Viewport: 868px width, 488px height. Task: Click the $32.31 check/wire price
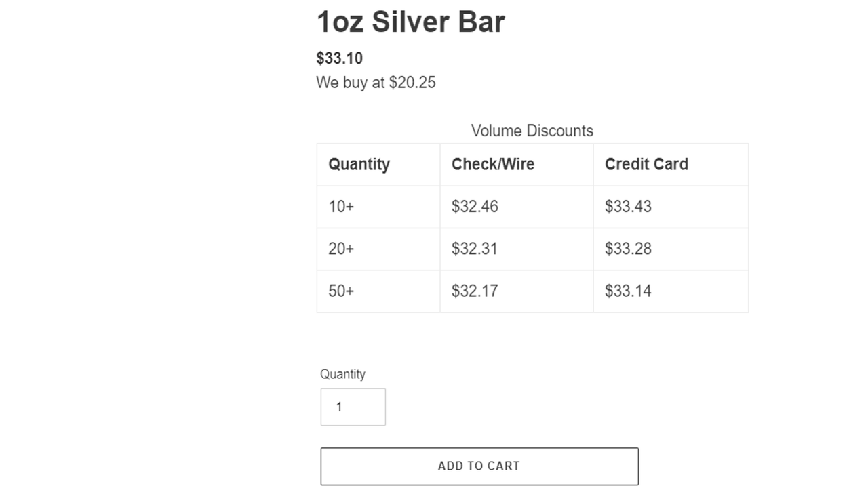pyautogui.click(x=475, y=249)
